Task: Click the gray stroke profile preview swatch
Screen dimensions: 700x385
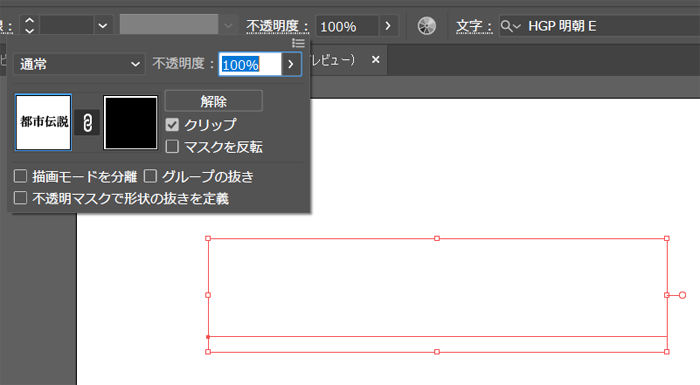Action: [169, 24]
